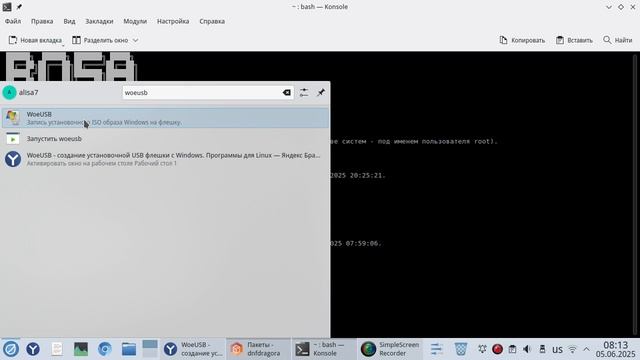Screen dimensions: 640x360
Task: Open the system monitor taskbar icon
Action: (81, 349)
